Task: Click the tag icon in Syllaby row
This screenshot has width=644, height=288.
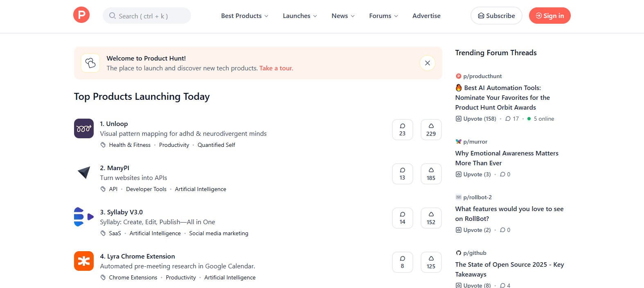Action: pos(103,233)
